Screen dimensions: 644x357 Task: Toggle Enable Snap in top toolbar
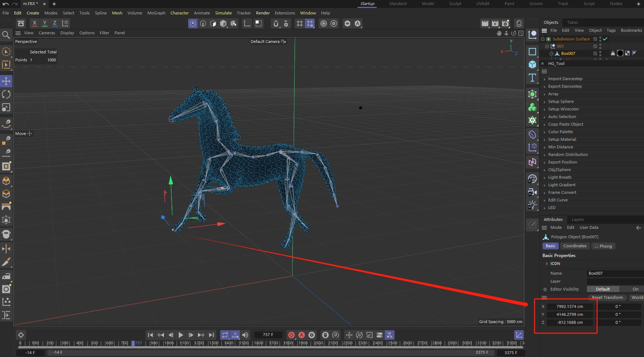[276, 23]
